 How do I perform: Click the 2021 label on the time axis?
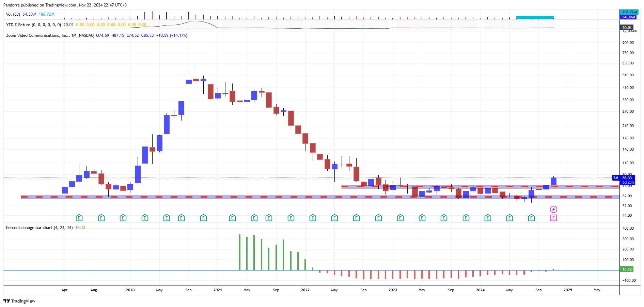tap(218, 290)
